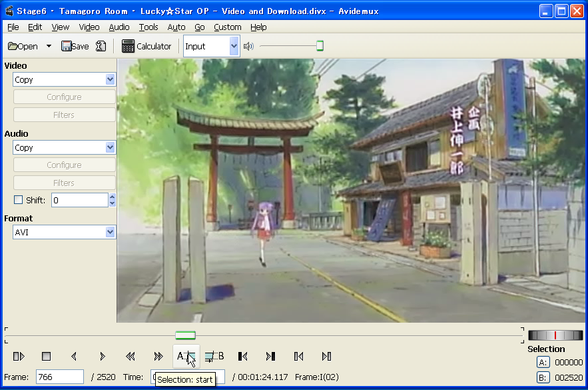Click the Frame number input field
The height and width of the screenshot is (390, 588).
[x=60, y=377]
